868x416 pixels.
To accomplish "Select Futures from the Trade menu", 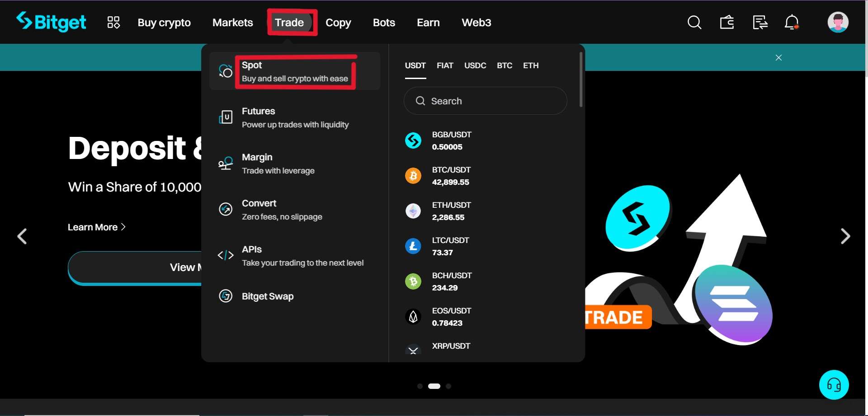I will (x=295, y=117).
